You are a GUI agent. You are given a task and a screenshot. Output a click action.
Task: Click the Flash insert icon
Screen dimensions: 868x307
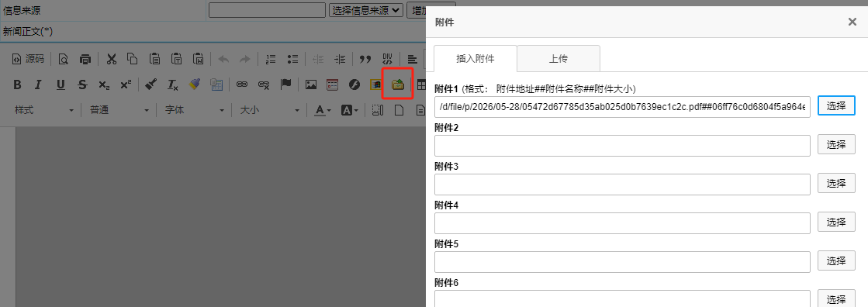click(354, 85)
